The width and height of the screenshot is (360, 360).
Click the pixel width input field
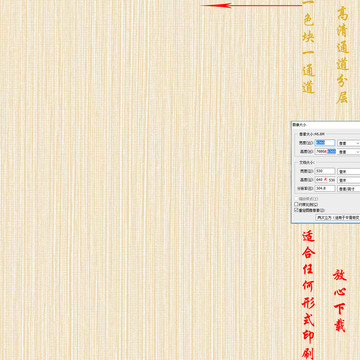(x=325, y=143)
